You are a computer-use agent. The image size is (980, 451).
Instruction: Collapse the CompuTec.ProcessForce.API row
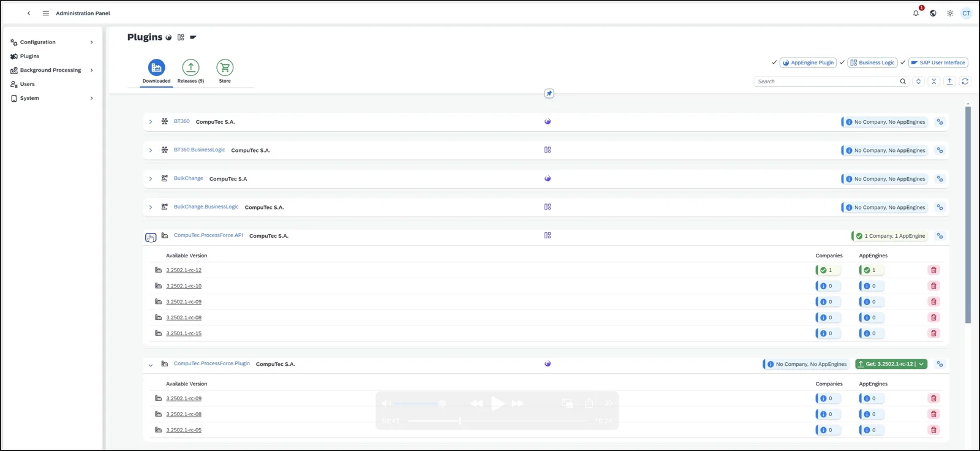tap(151, 237)
